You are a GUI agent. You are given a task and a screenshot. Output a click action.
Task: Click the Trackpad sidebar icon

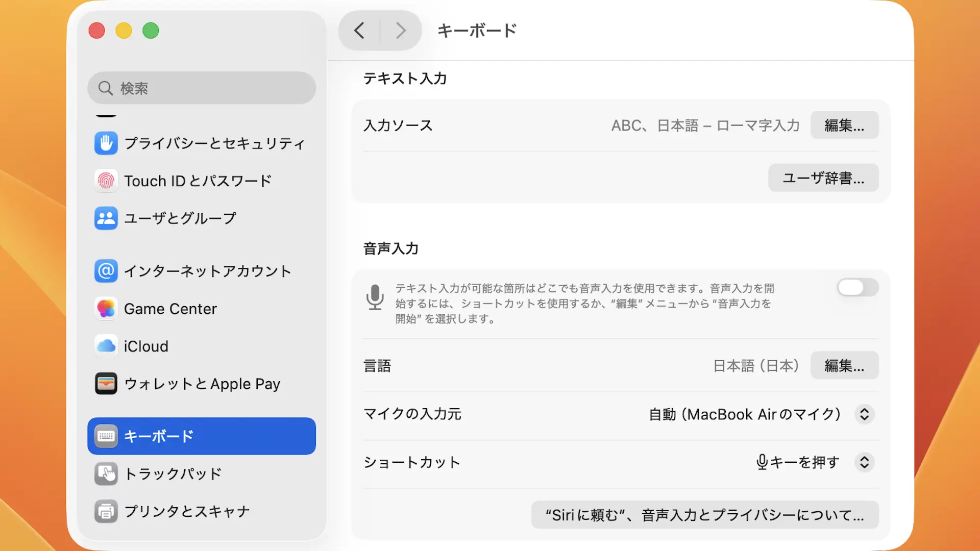pyautogui.click(x=106, y=474)
